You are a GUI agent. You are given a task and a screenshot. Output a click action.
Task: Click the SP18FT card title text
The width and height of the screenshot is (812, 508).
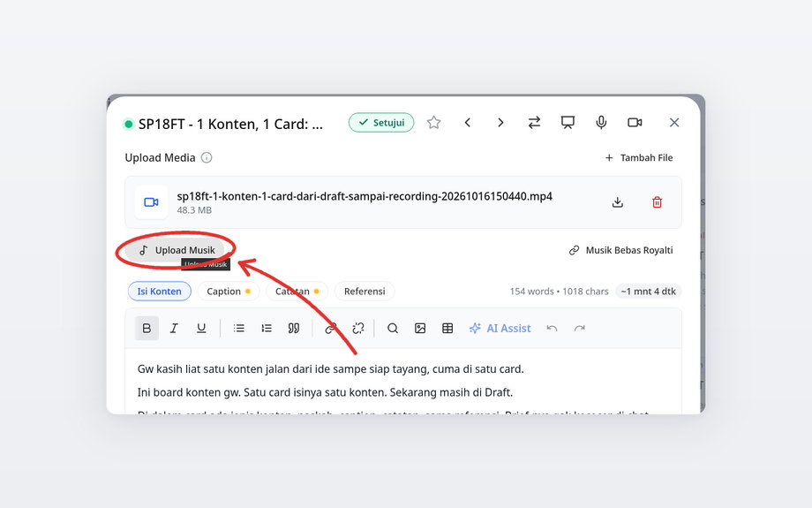230,125
